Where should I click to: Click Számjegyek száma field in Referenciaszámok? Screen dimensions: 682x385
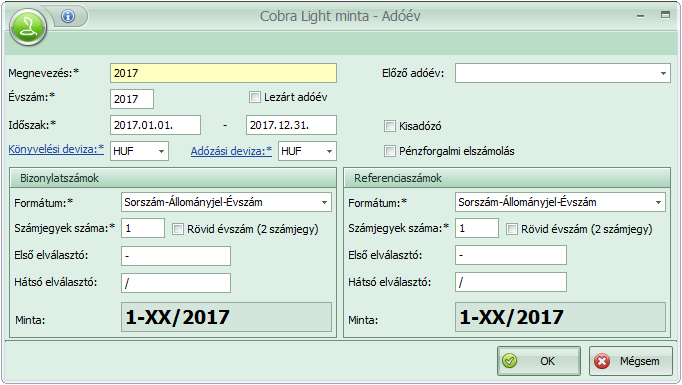click(x=477, y=228)
